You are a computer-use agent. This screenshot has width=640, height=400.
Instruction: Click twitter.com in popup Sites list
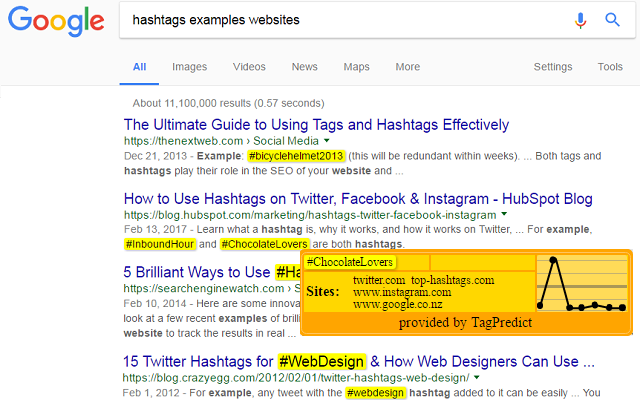coord(379,280)
